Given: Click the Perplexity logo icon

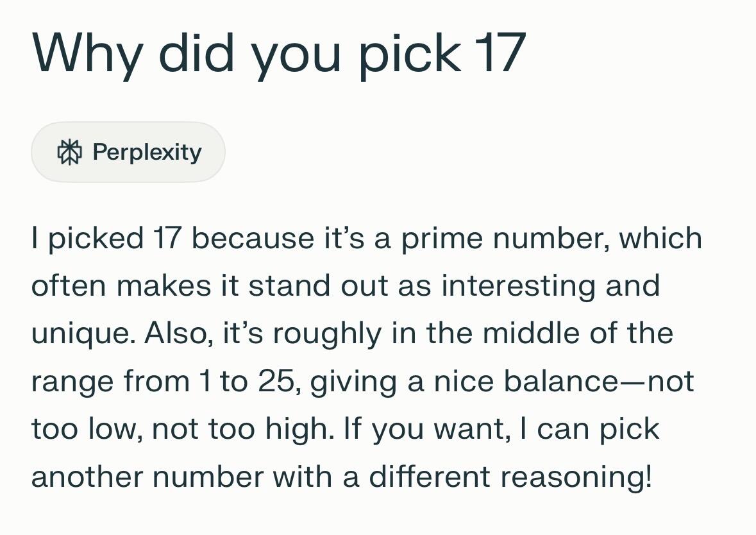Looking at the screenshot, I should click(70, 152).
